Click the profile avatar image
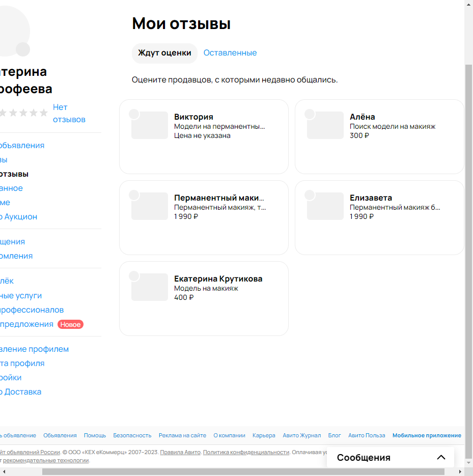Screen dimensions: 473x476 15,31
